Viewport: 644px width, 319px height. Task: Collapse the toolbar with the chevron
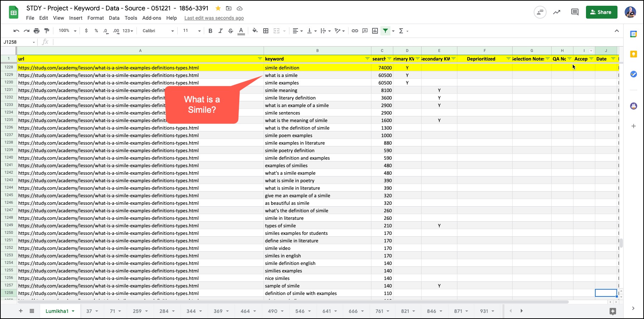click(x=617, y=31)
